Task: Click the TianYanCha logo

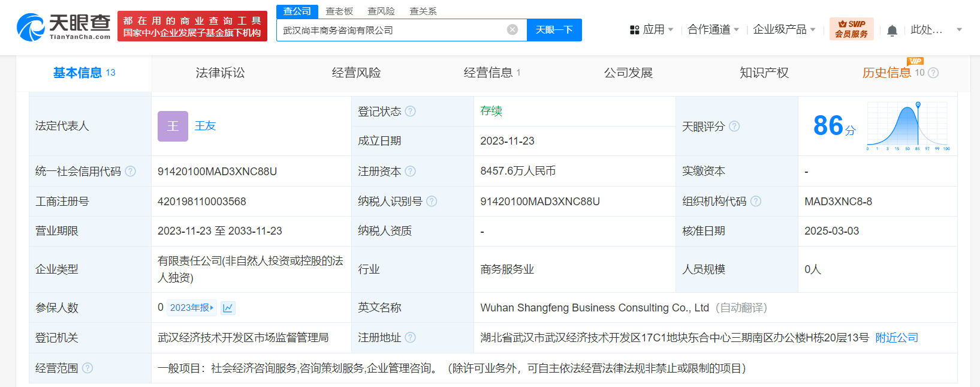Action: 64,27
